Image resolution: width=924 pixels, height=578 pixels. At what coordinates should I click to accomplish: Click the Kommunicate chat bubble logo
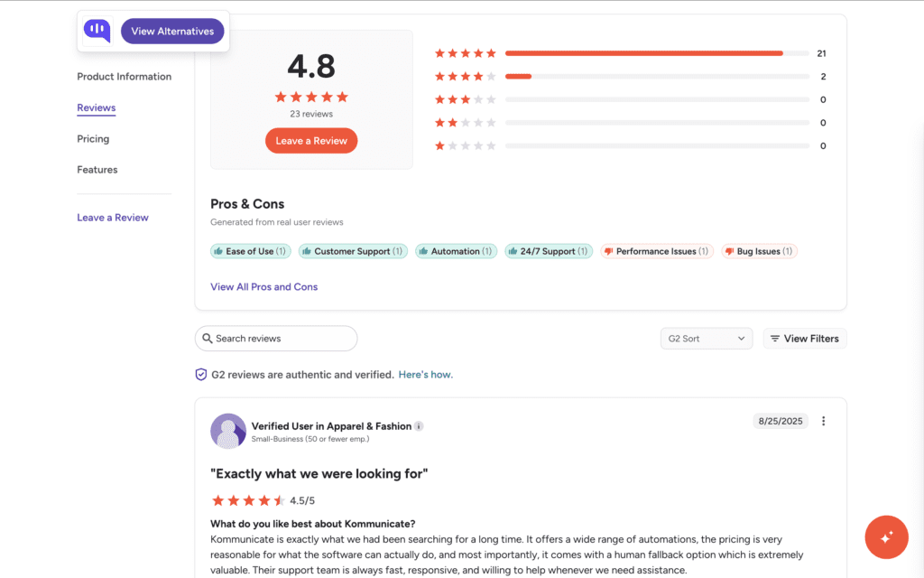[96, 30]
